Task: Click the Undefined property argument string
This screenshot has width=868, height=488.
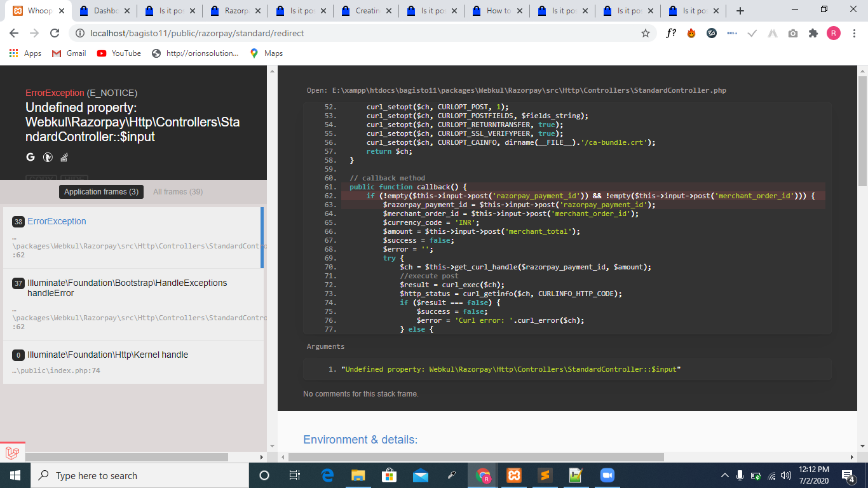Action: [x=511, y=369]
